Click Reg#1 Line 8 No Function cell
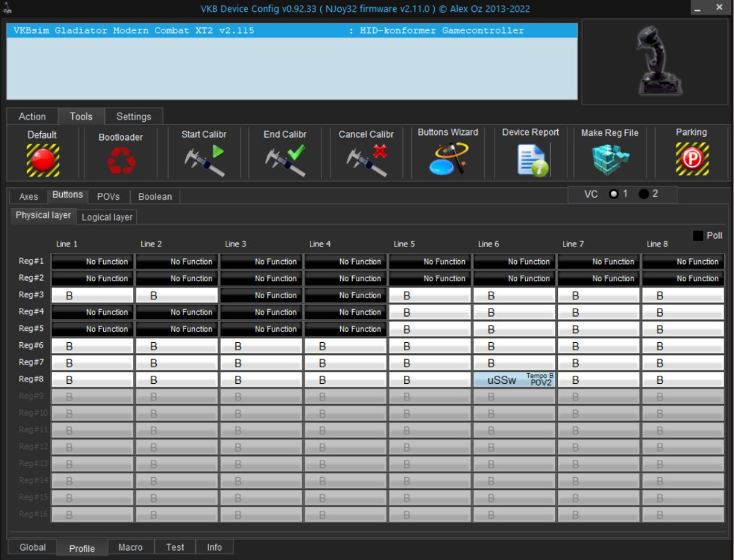This screenshot has height=560, width=734. coord(683,261)
